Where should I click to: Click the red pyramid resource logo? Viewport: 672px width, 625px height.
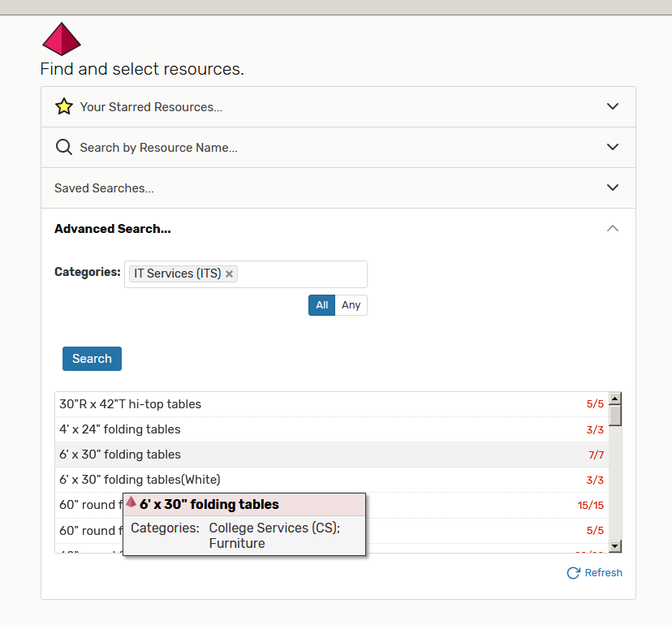62,39
